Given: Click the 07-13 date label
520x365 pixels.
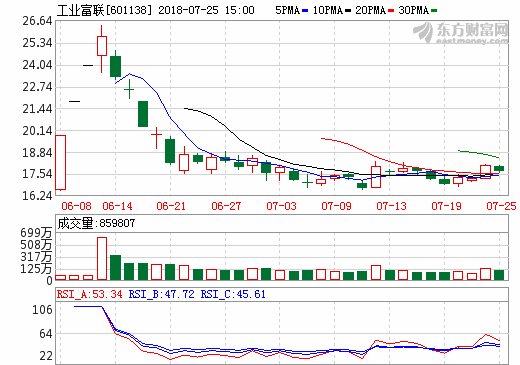Looking at the screenshot, I should point(391,206).
